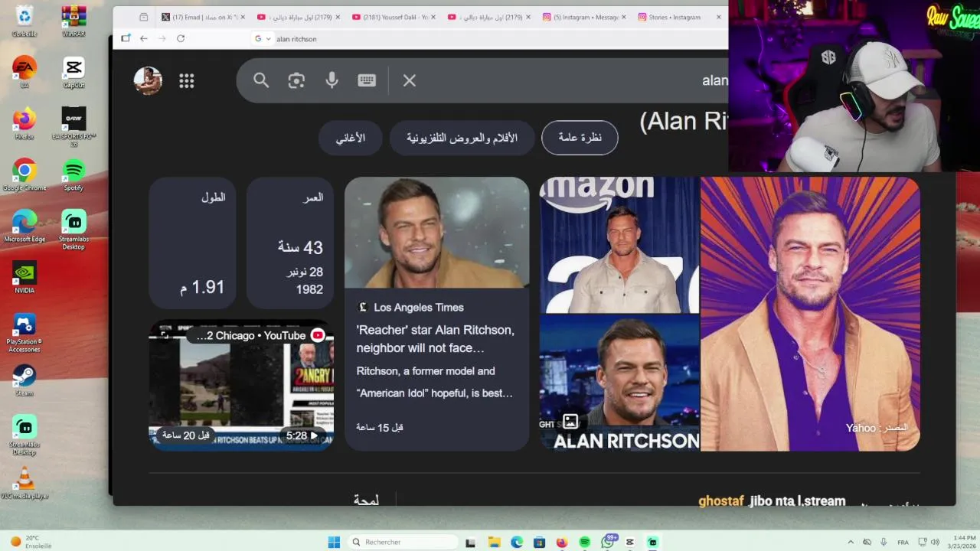
Task: Open Google Lens image search icon
Action: [x=296, y=80]
